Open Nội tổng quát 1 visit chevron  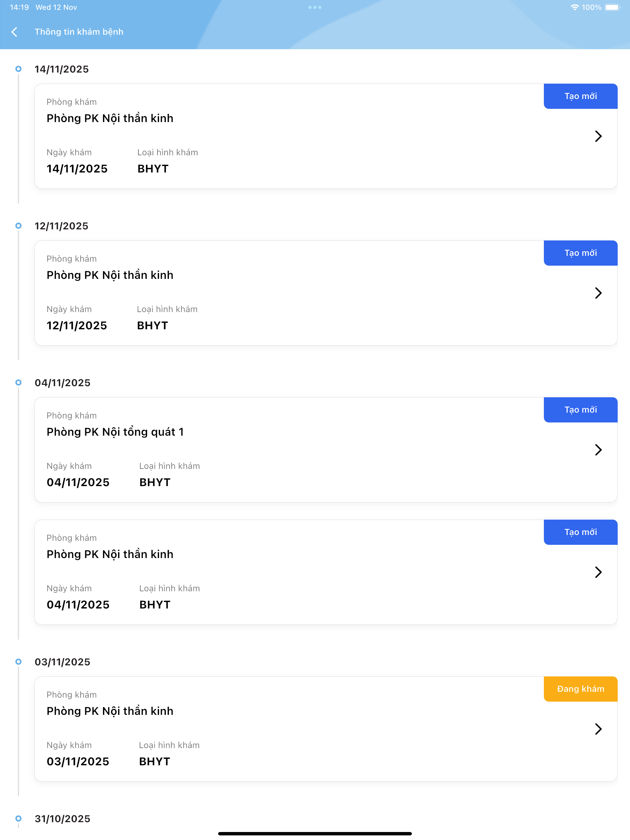[x=598, y=450]
